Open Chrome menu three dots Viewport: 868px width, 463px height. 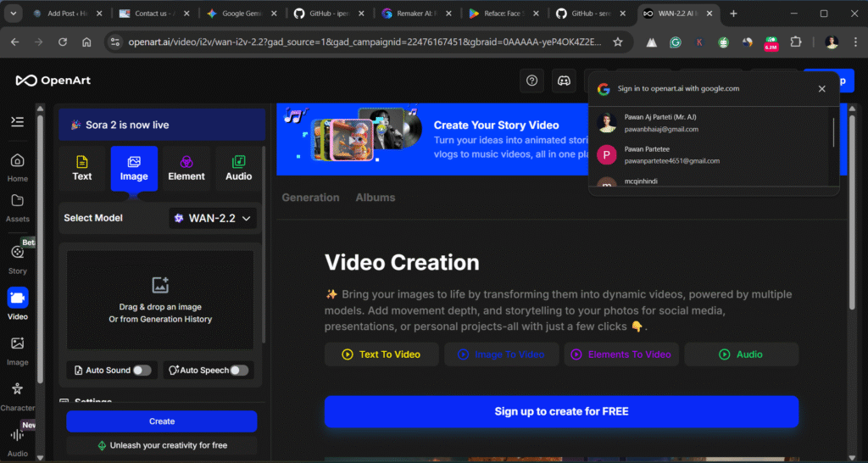(856, 42)
